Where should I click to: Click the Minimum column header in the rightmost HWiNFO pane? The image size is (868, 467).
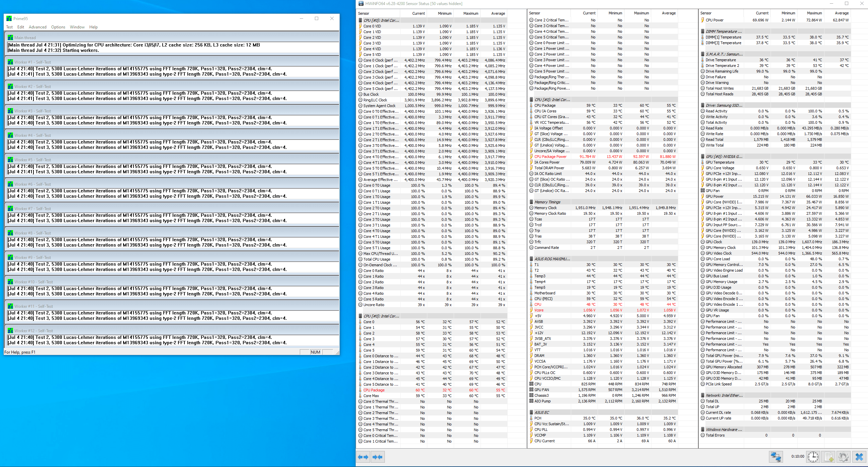[x=783, y=13]
